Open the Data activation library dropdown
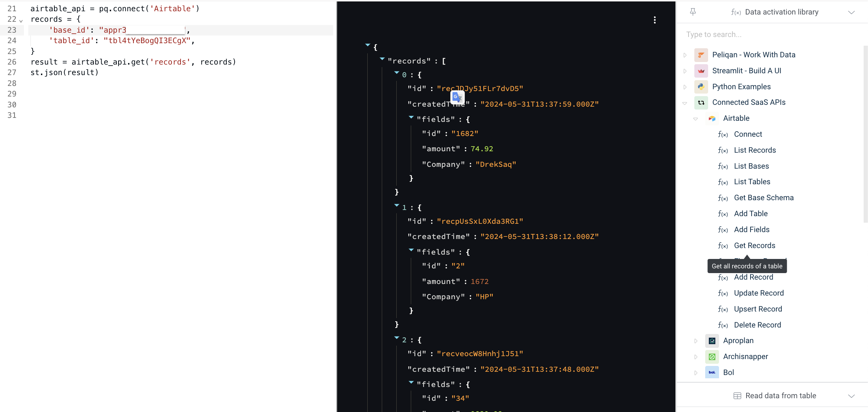The image size is (868, 412). click(851, 12)
